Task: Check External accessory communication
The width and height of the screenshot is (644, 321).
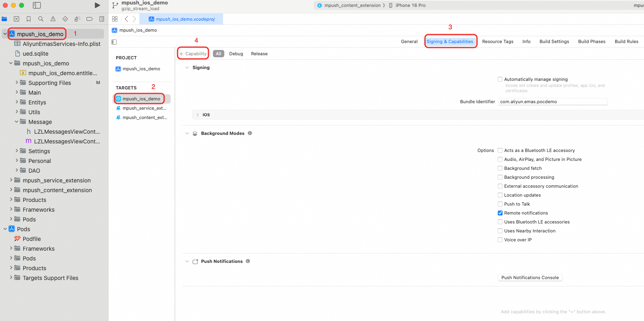Action: coord(500,186)
